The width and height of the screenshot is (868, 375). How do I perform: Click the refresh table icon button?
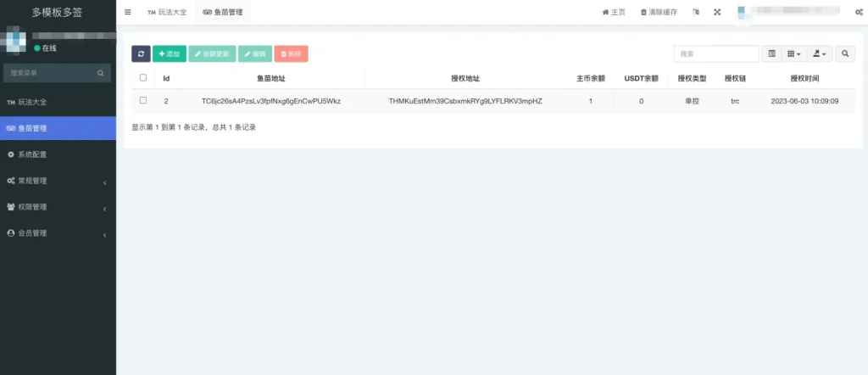[x=141, y=53]
